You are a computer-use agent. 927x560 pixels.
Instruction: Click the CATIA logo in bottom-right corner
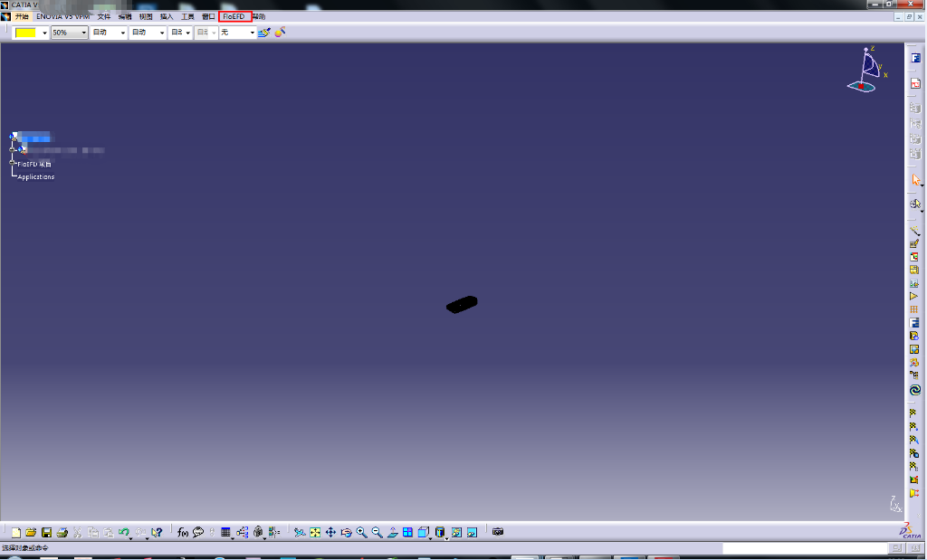point(910,531)
